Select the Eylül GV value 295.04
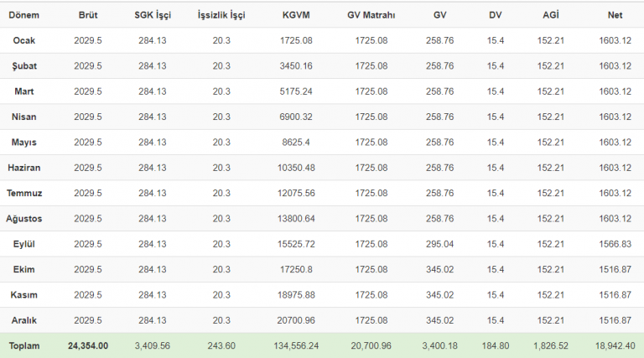The height and width of the screenshot is (358, 644). coord(440,244)
